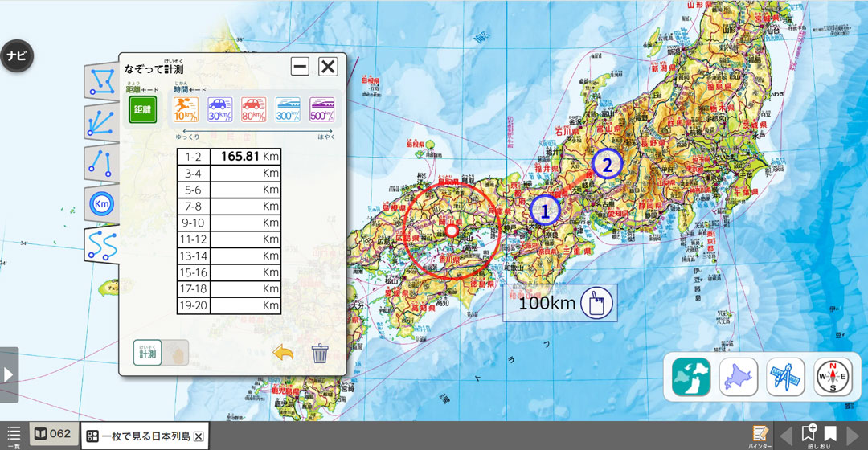Expand the left side panel arrow

(9, 374)
